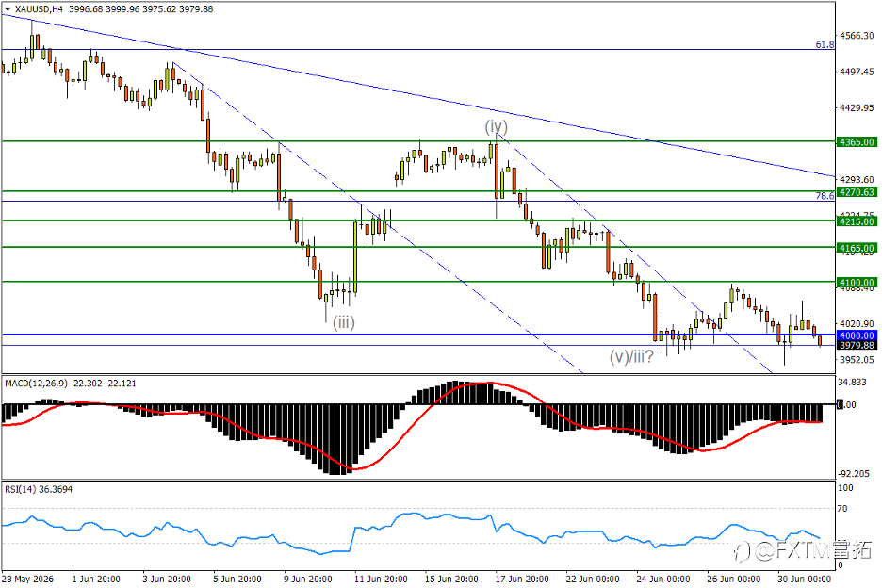The width and height of the screenshot is (882, 588).
Task: Click the 22 Jun 00:00 time label
Action: tap(593, 579)
